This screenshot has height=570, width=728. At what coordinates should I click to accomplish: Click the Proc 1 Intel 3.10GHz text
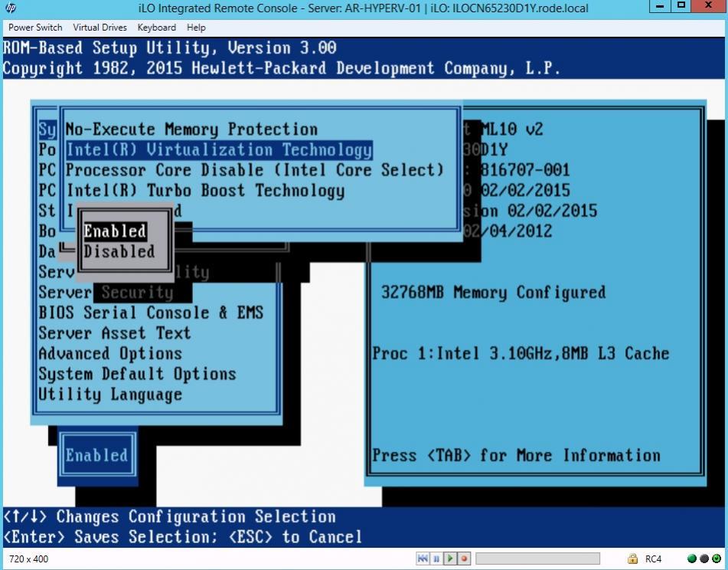click(521, 353)
